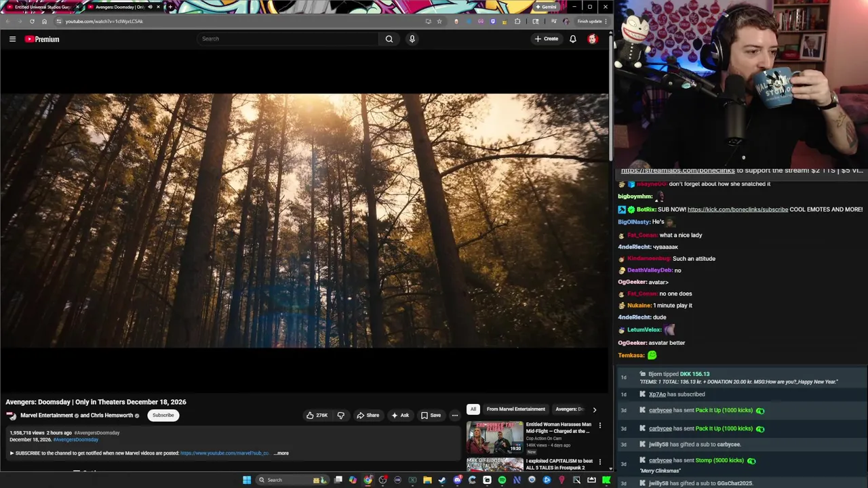Open the Entitled Woman Harasses Man thumbnail
Image resolution: width=868 pixels, height=488 pixels.
[x=494, y=437]
